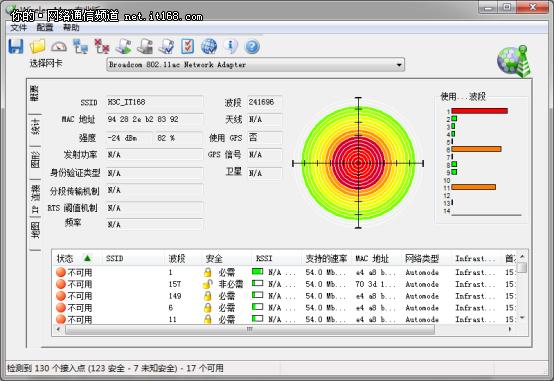Click the grey stop logging scroll icon
This screenshot has height=381, width=554.
pyautogui.click(x=145, y=46)
